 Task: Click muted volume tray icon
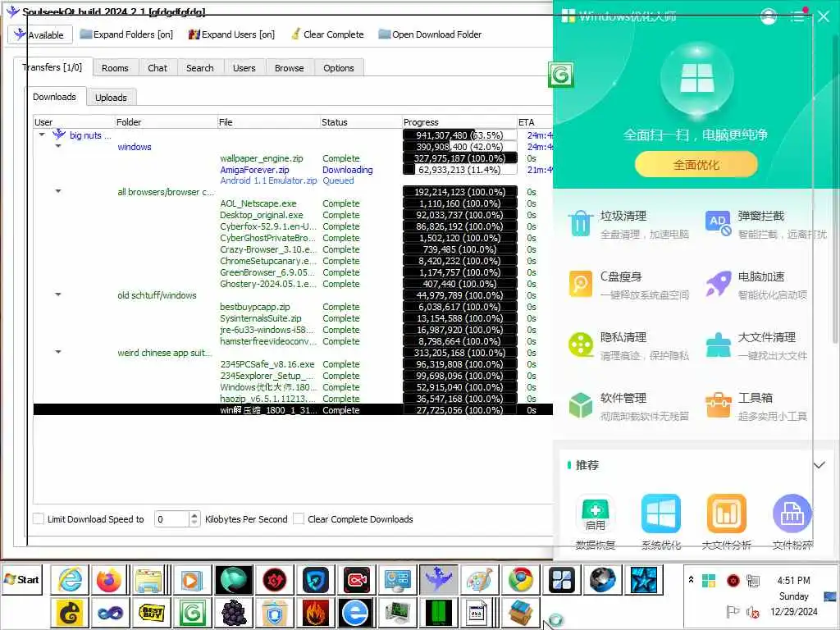coord(753,612)
